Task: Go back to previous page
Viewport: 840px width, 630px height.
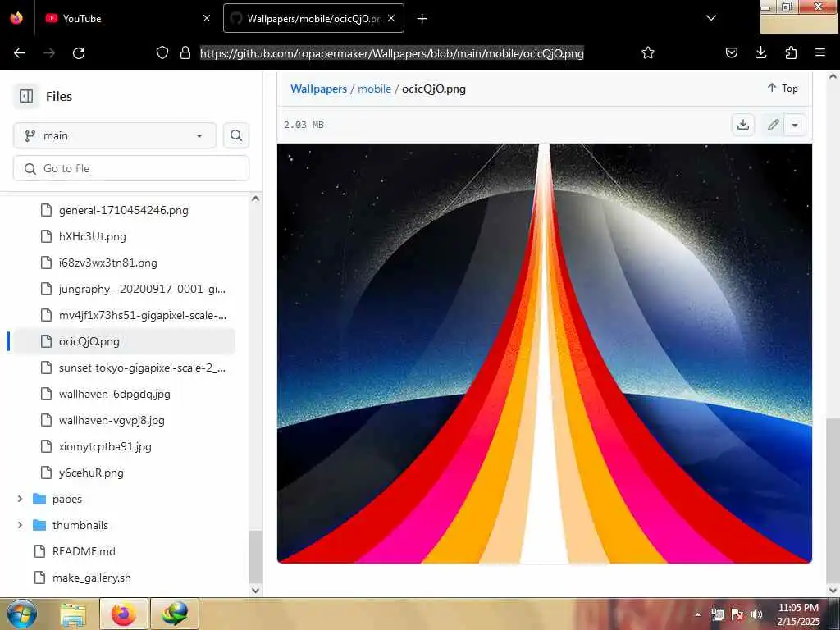Action: click(x=20, y=52)
